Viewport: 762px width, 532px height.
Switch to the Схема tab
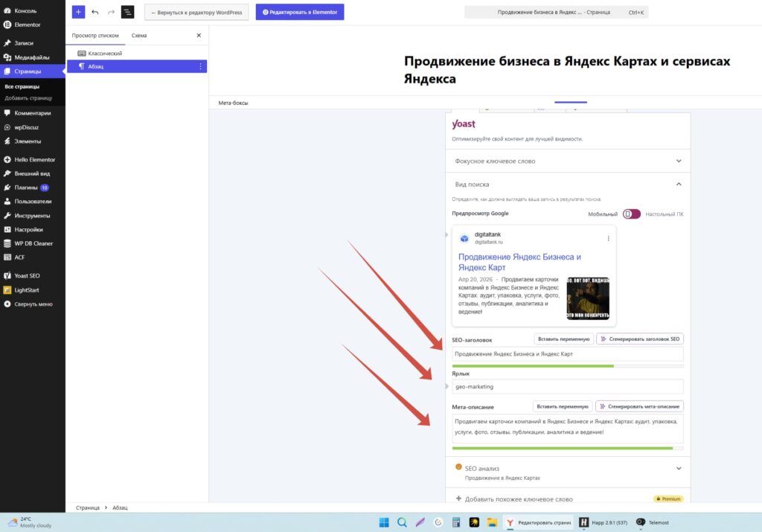(139, 36)
